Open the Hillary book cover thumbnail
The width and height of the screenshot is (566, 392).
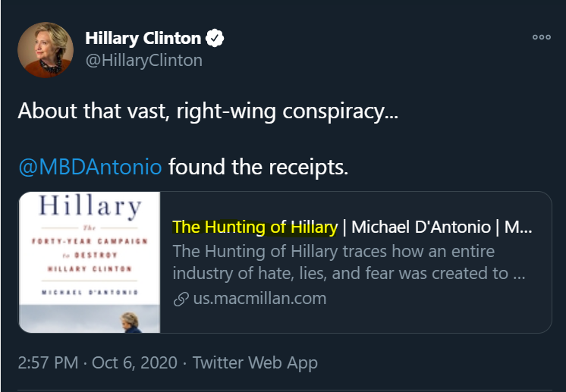90,262
